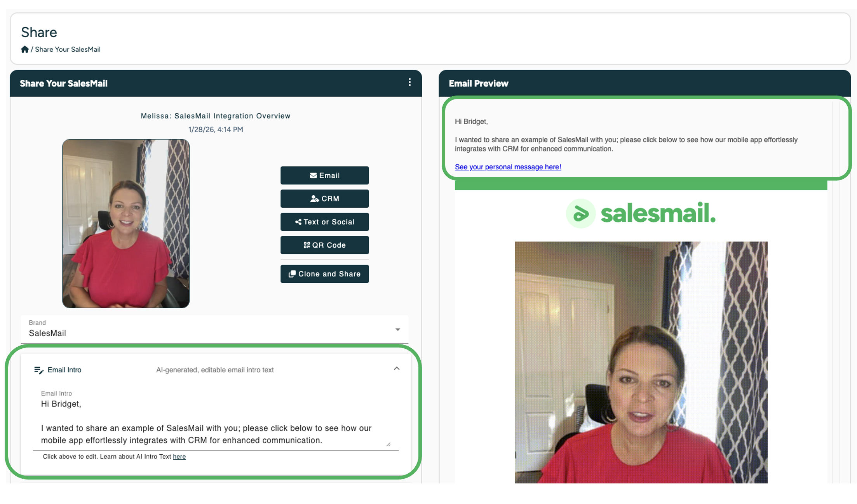Click the salesmail logo in preview
This screenshot has height=504, width=857.
click(x=641, y=214)
